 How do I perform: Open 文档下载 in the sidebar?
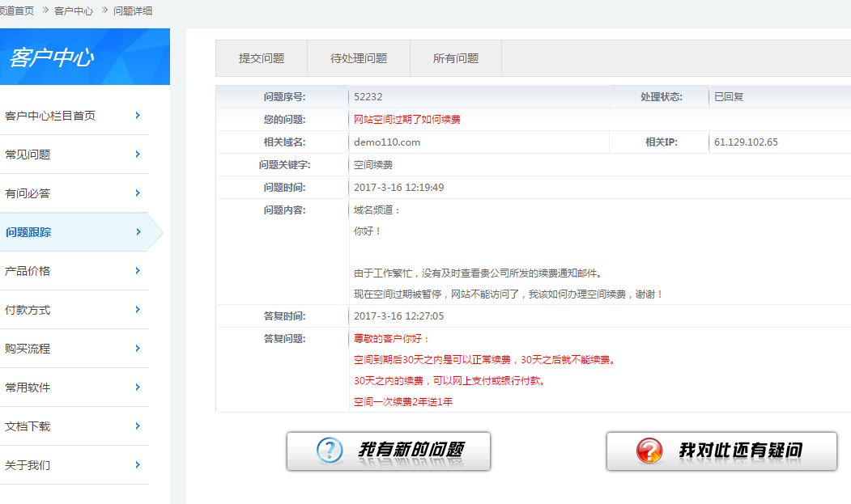(28, 426)
